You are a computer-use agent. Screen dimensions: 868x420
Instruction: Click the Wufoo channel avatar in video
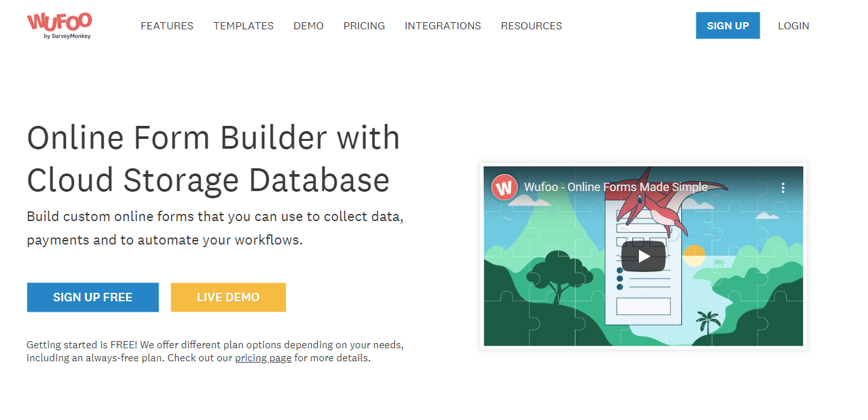pyautogui.click(x=504, y=187)
